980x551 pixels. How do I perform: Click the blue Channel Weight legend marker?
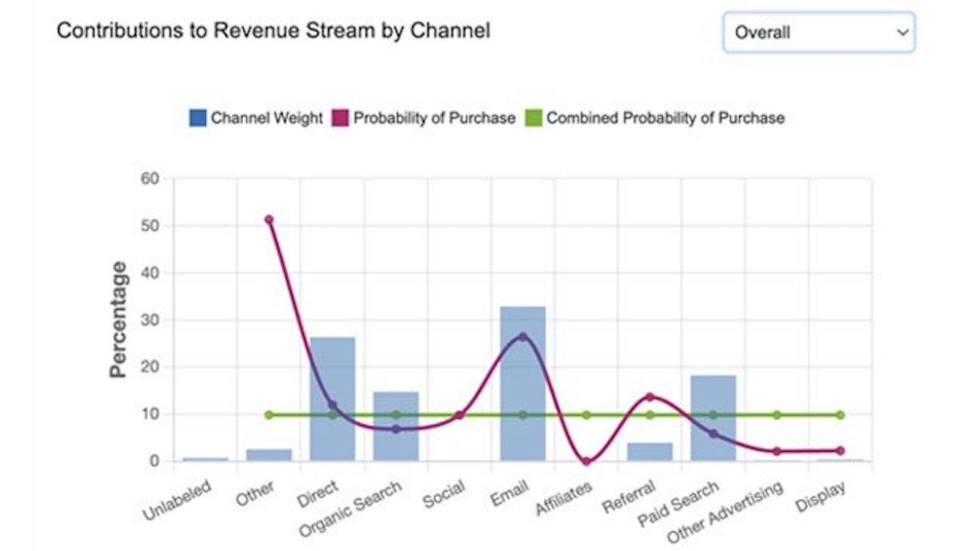click(x=197, y=116)
